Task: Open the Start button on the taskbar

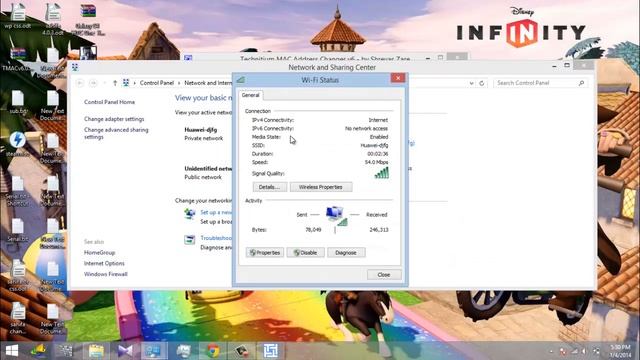Action: (12, 351)
